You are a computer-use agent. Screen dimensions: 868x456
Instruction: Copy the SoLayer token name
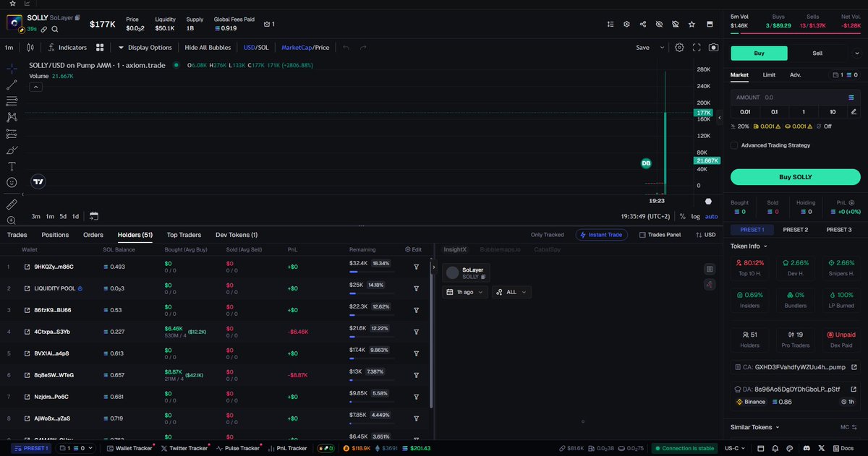click(77, 17)
